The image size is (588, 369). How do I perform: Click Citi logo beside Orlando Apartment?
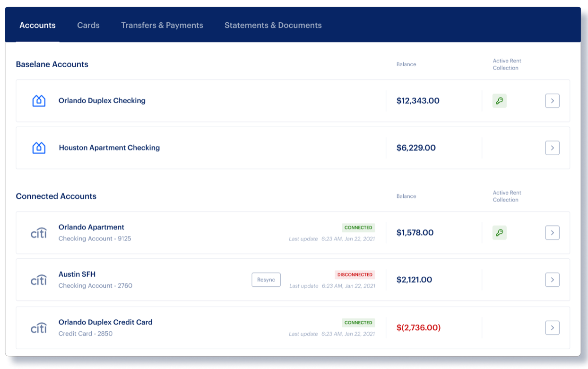point(39,232)
